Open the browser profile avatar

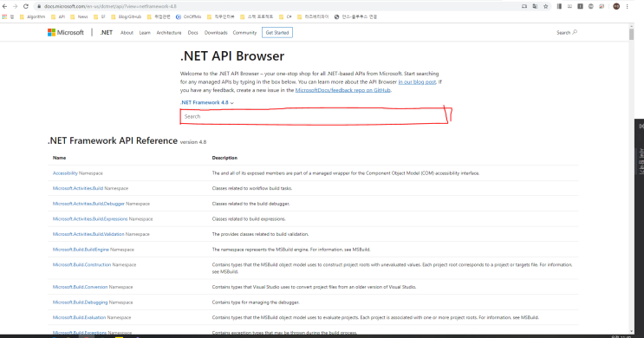pyautogui.click(x=616, y=6)
